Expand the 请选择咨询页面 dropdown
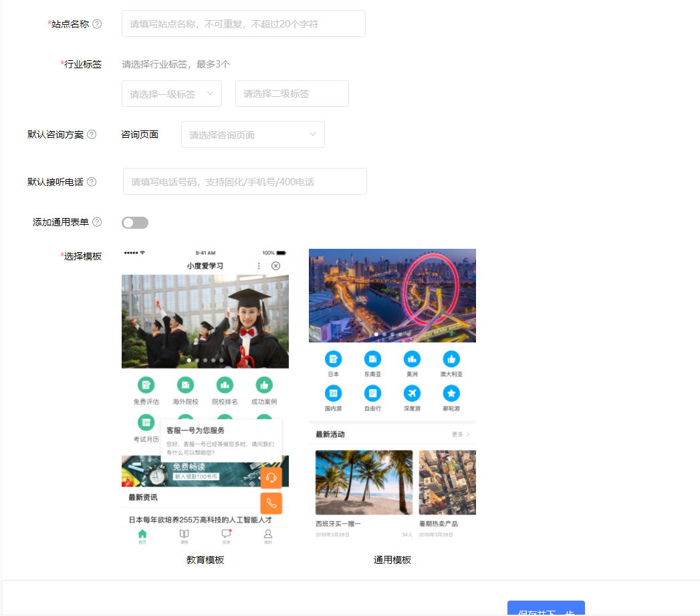The width and height of the screenshot is (700, 616). (253, 134)
